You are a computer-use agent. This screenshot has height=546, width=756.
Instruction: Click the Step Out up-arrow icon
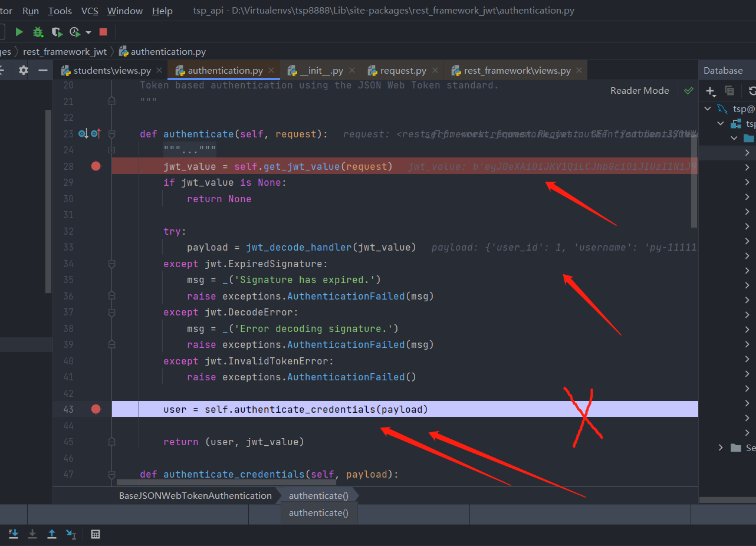coord(52,534)
